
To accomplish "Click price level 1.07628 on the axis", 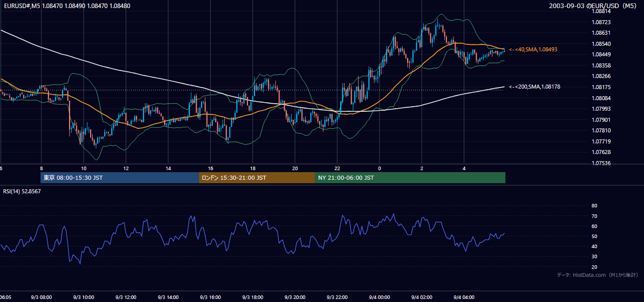I will tap(601, 152).
